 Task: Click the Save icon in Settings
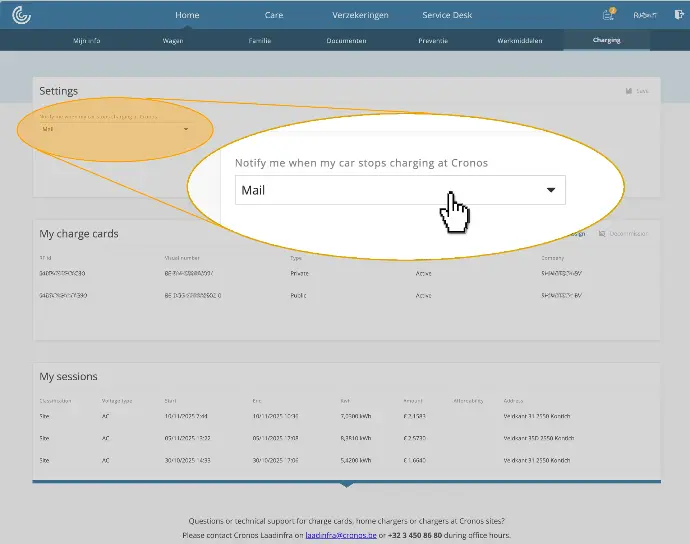pos(629,91)
